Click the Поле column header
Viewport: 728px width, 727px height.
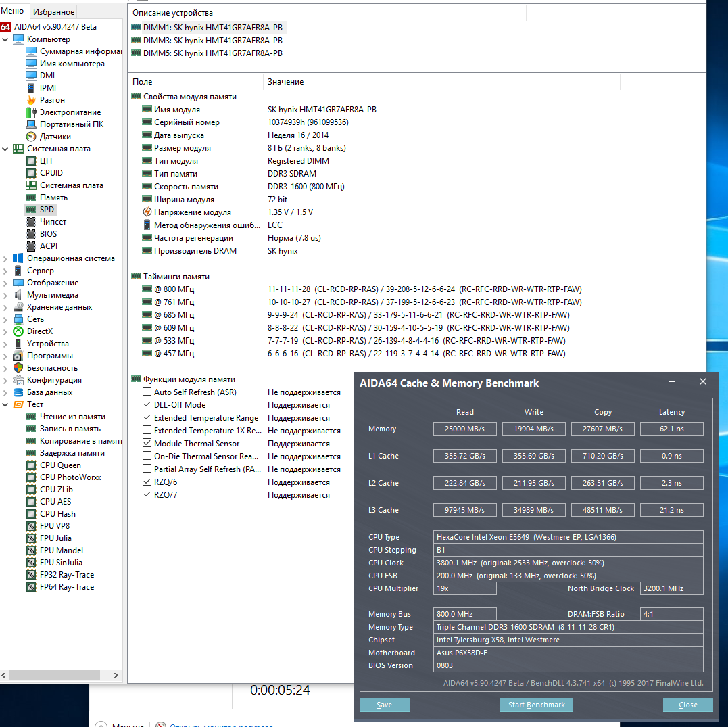(195, 82)
